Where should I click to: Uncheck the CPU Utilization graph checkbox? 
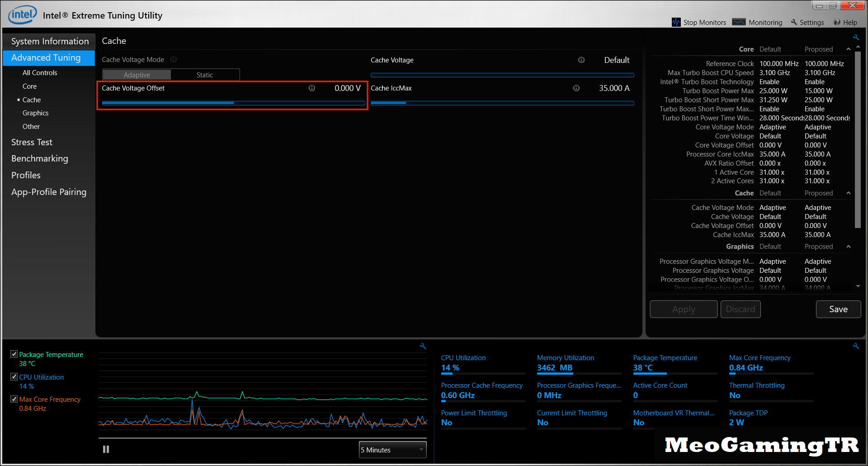coord(14,376)
